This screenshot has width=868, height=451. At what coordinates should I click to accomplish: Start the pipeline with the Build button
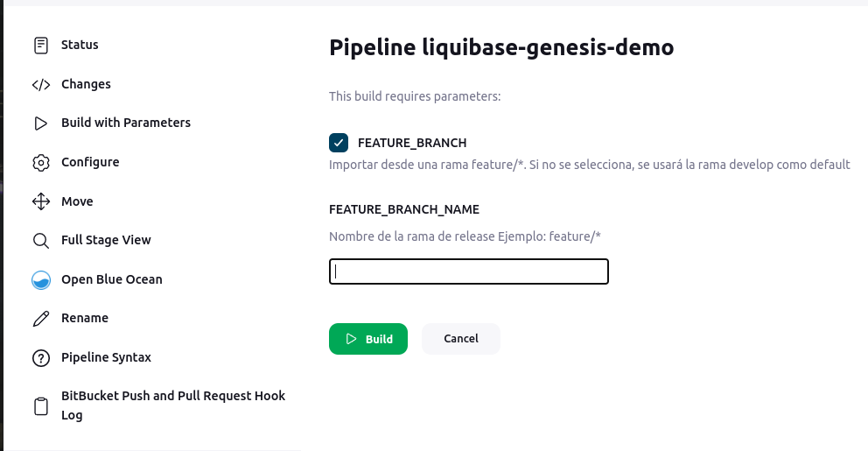click(x=368, y=339)
